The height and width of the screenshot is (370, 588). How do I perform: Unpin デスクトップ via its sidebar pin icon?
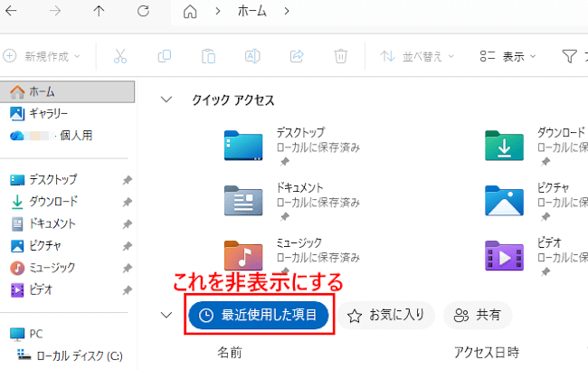pos(128,180)
